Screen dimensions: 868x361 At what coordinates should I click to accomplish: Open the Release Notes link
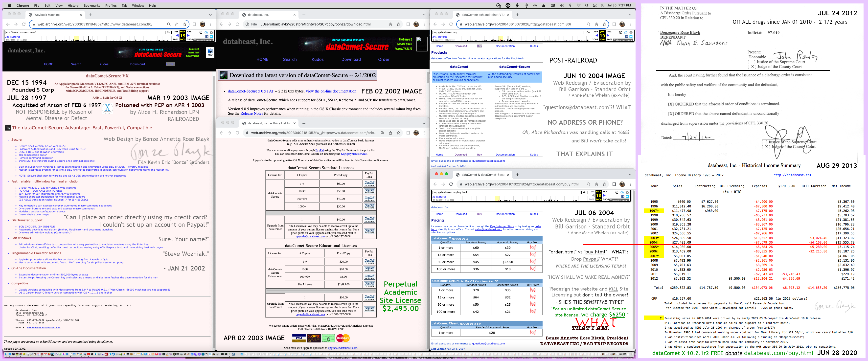tap(251, 113)
